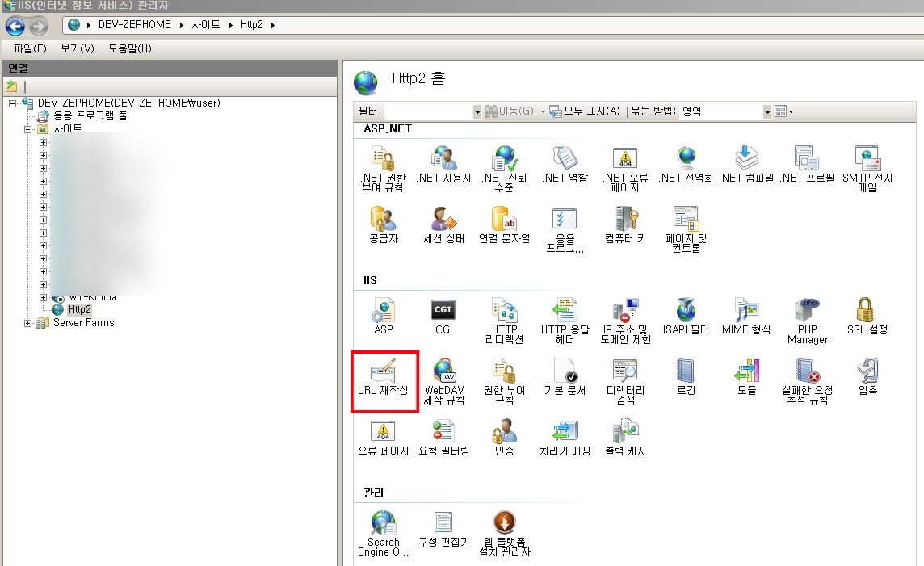Expand the Server Farms node
924x566 pixels.
pos(27,323)
